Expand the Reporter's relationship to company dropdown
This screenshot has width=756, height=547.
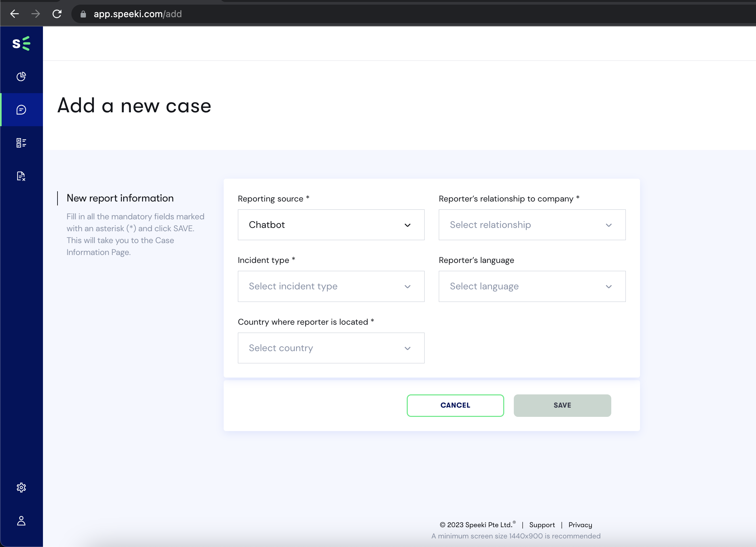click(x=532, y=225)
